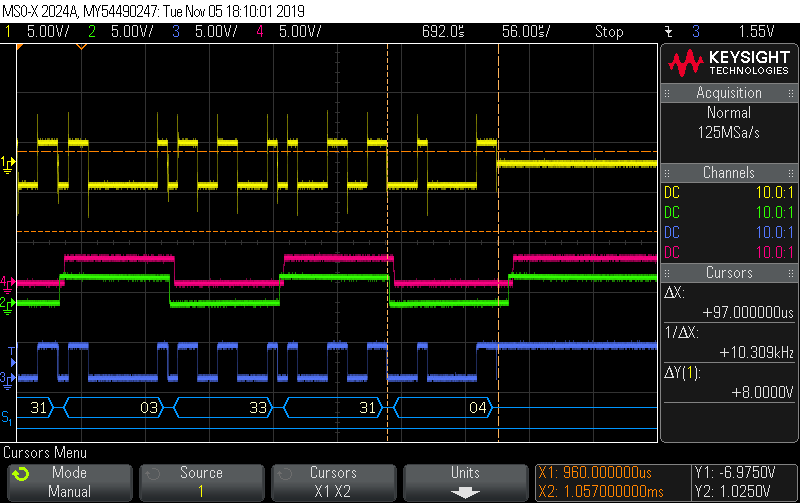Click the ΔX +97.000000us readout

pyautogui.click(x=729, y=303)
